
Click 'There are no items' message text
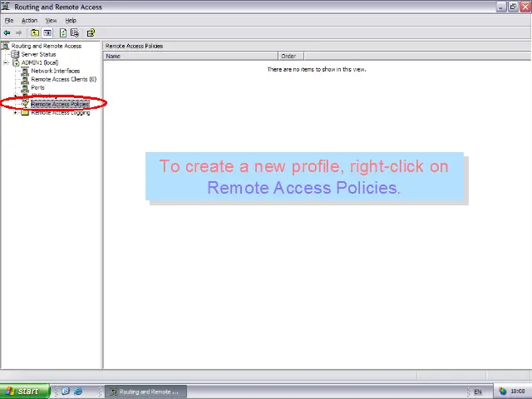(317, 69)
